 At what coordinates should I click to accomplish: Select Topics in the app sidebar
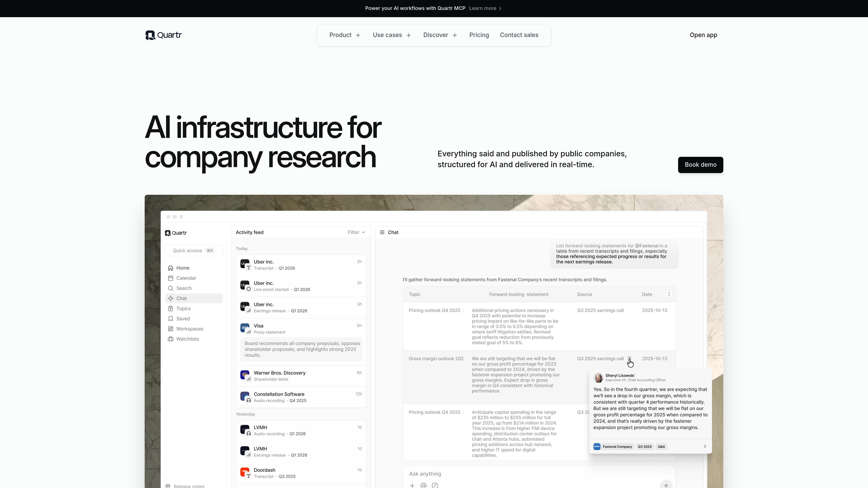tap(194, 308)
